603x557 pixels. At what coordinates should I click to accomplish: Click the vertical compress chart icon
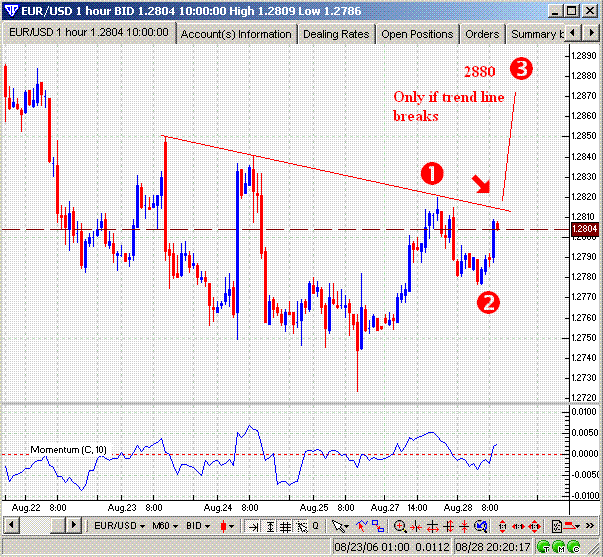464,527
